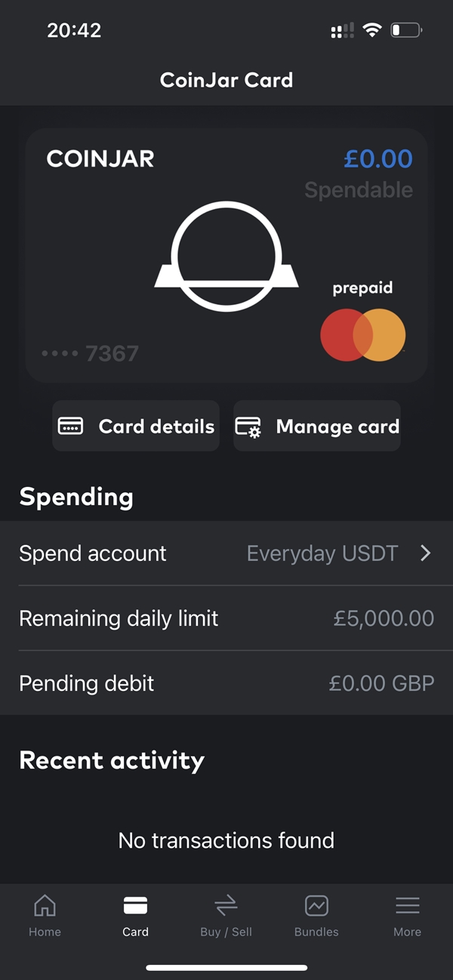The image size is (453, 980).
Task: Tap the Card icon in bottom bar
Action: pyautogui.click(x=135, y=905)
